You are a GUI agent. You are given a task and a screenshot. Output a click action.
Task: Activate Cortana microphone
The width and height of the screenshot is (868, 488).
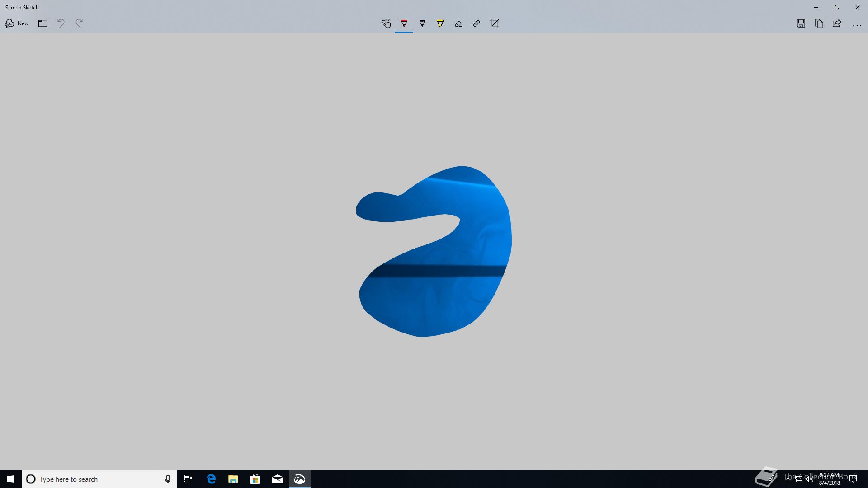pos(168,479)
